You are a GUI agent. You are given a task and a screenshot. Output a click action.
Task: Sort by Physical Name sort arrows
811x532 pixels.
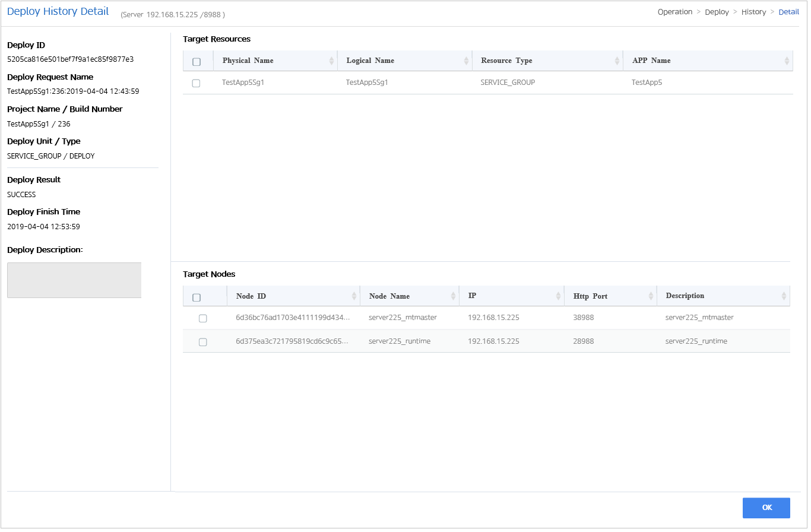pyautogui.click(x=331, y=61)
